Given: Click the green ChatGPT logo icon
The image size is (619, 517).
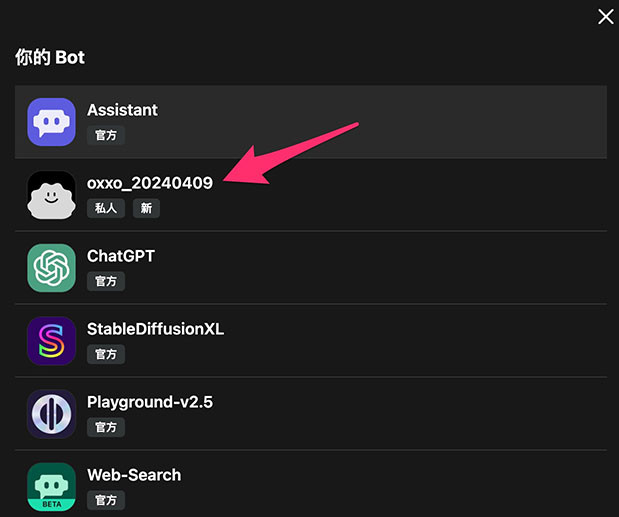Looking at the screenshot, I should [x=51, y=268].
